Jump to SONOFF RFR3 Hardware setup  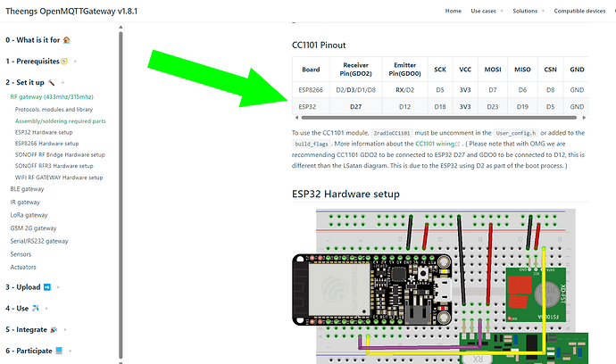pos(54,166)
